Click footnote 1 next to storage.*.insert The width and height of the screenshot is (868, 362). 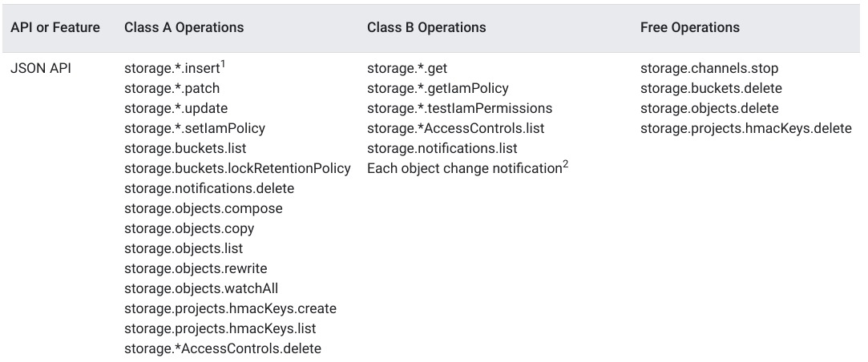(224, 64)
